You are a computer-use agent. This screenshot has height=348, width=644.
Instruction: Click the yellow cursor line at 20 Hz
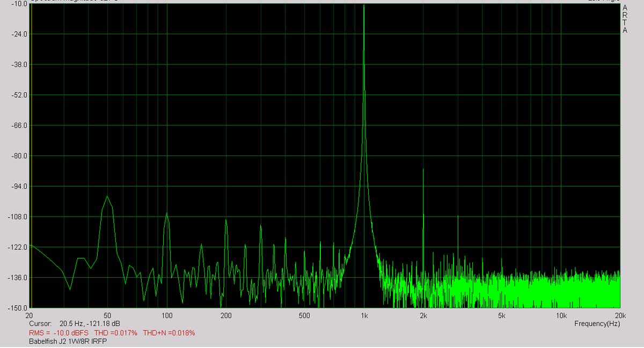[31, 156]
